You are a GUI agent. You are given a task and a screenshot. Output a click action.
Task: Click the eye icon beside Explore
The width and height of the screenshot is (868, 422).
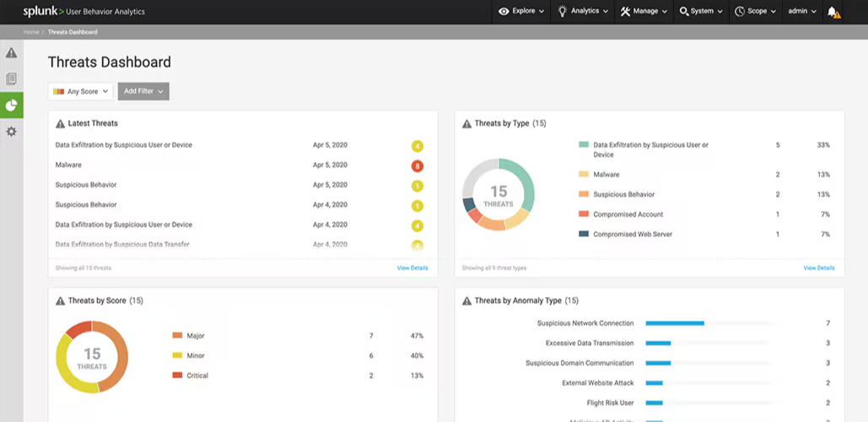(504, 11)
